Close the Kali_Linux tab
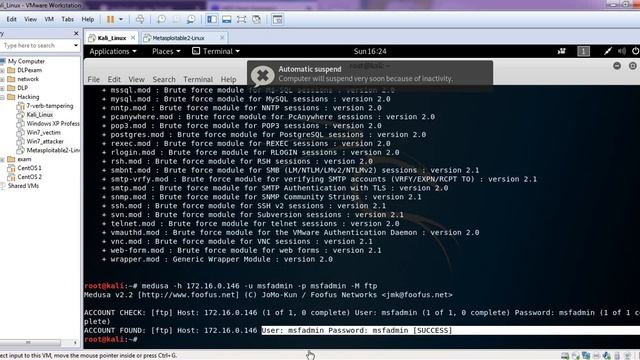 pos(133,38)
